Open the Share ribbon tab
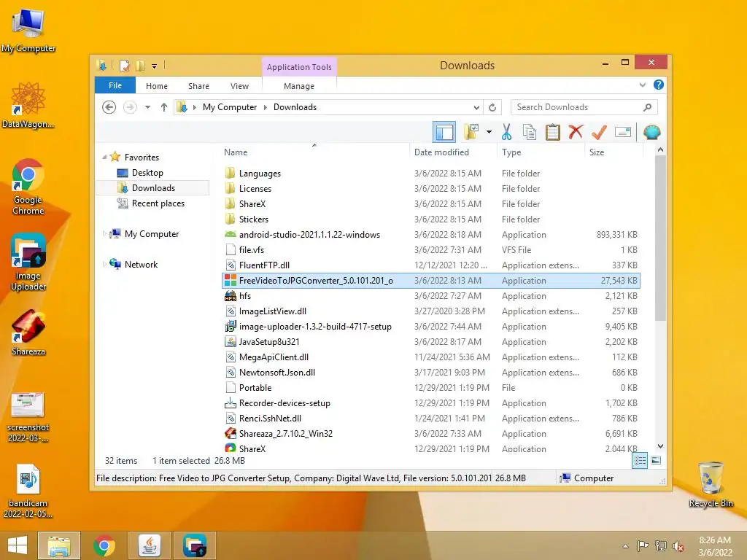747x560 pixels. 198,86
